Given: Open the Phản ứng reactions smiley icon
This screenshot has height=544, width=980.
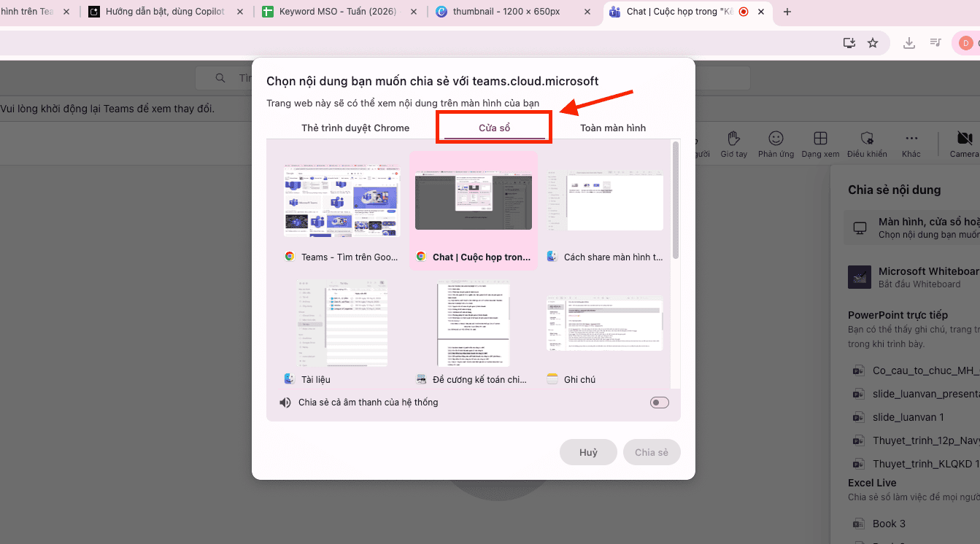Looking at the screenshot, I should click(776, 139).
